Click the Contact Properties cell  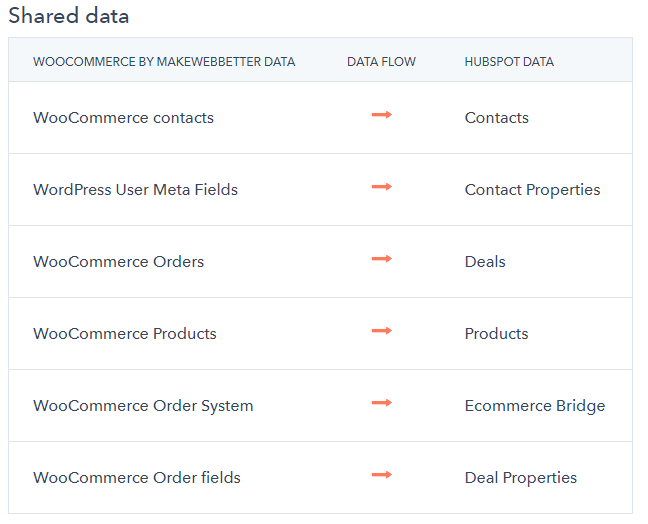pos(533,190)
